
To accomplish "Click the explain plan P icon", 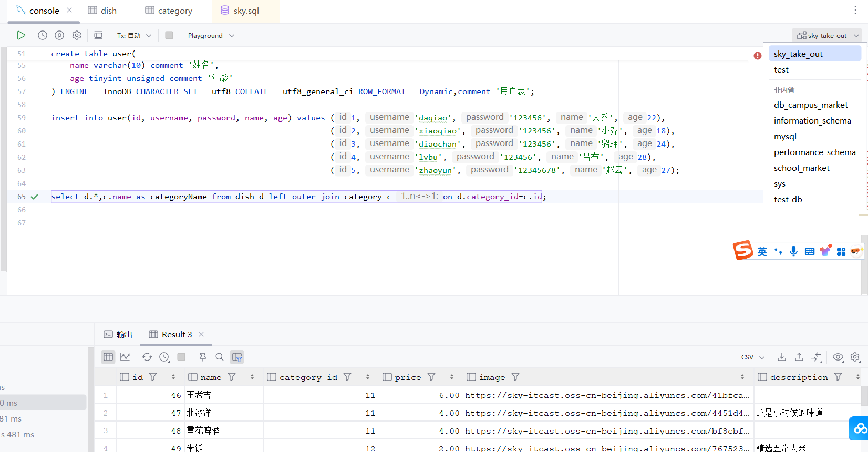I will [59, 35].
